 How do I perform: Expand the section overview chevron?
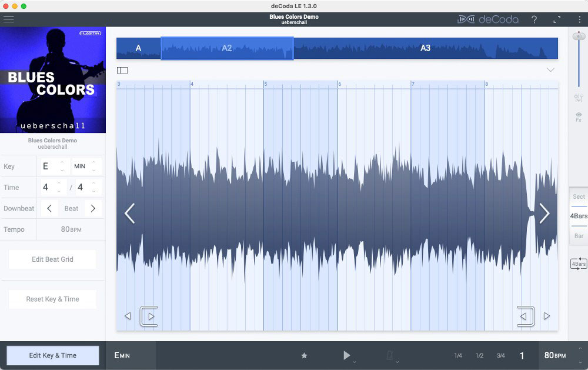550,70
